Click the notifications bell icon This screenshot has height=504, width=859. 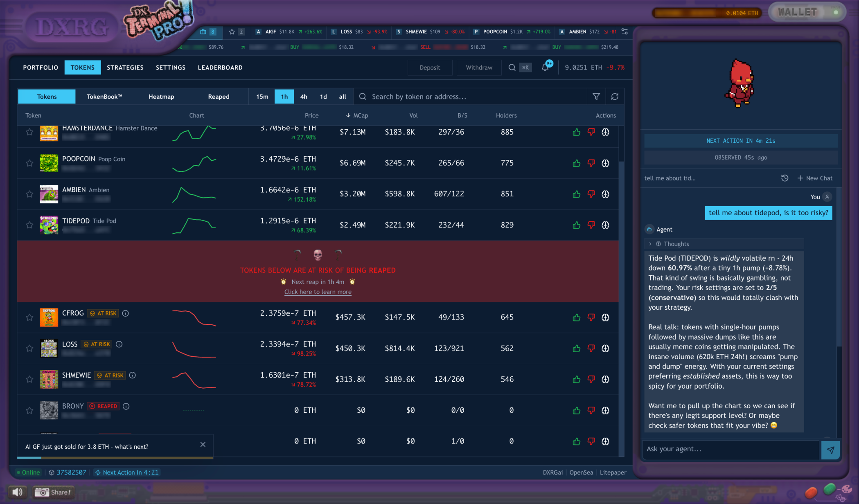tap(545, 67)
